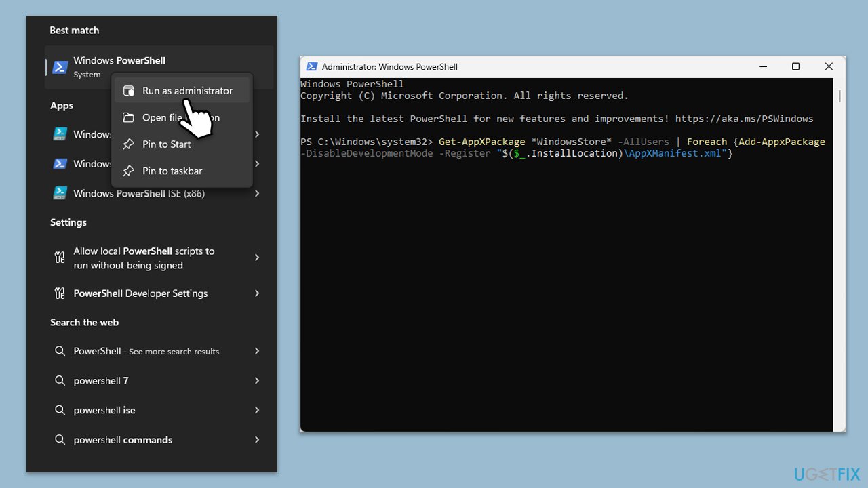Click the Windows PowerShell best match icon
The width and height of the screenshot is (868, 488).
point(60,67)
